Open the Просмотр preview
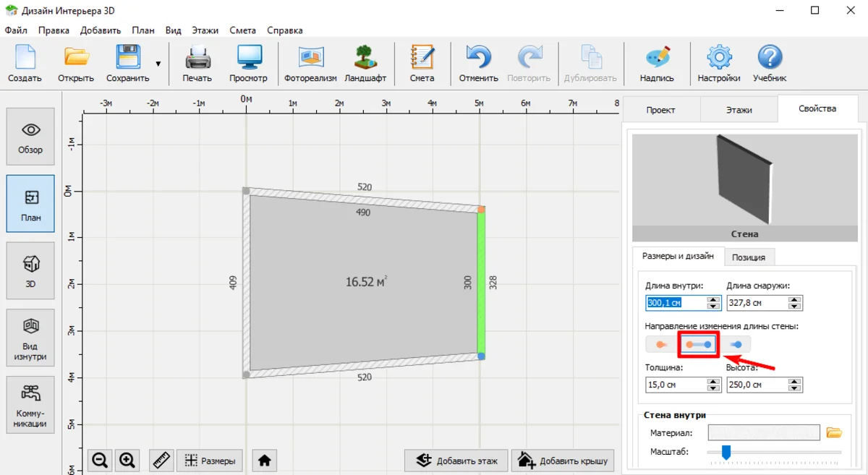 (249, 64)
